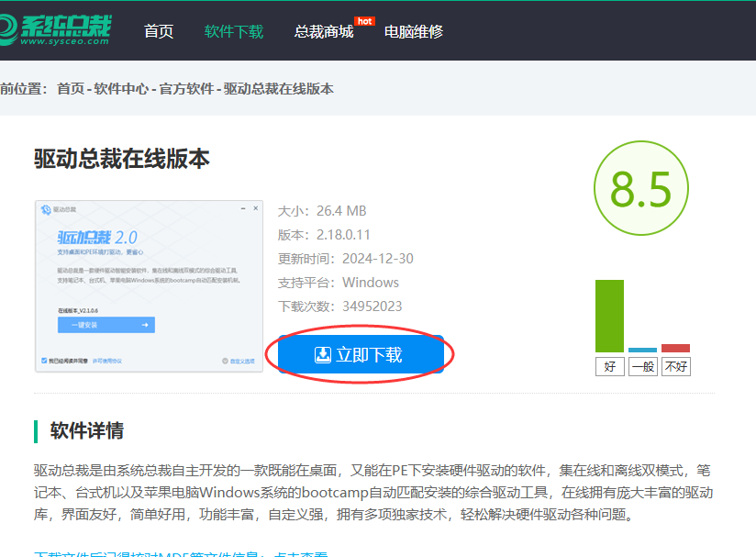The width and height of the screenshot is (756, 557).
Task: Click the 自定义选项 gear icon in preview
Action: (227, 362)
